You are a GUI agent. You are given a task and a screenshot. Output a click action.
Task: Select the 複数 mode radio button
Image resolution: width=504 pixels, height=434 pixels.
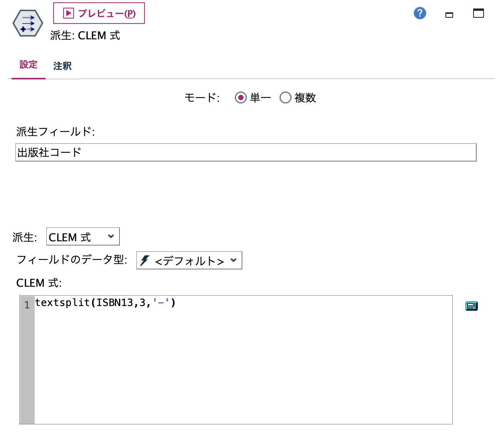click(285, 98)
